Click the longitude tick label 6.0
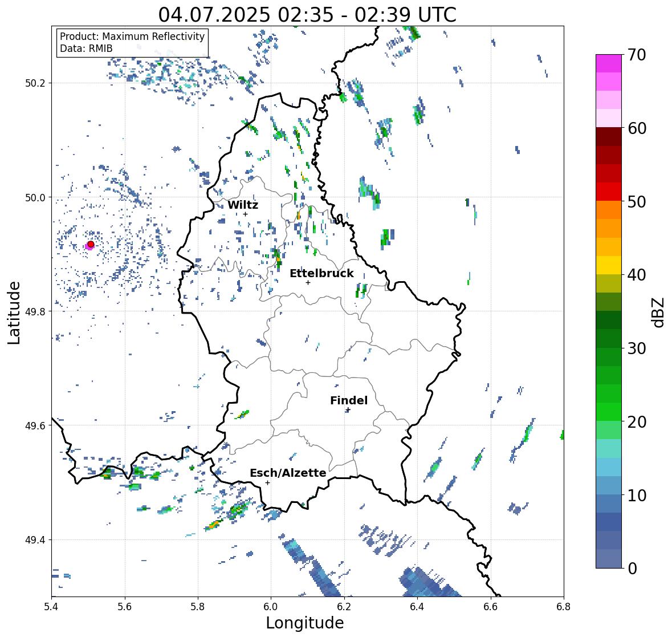Viewport: 672px width, 637px height. tap(271, 607)
